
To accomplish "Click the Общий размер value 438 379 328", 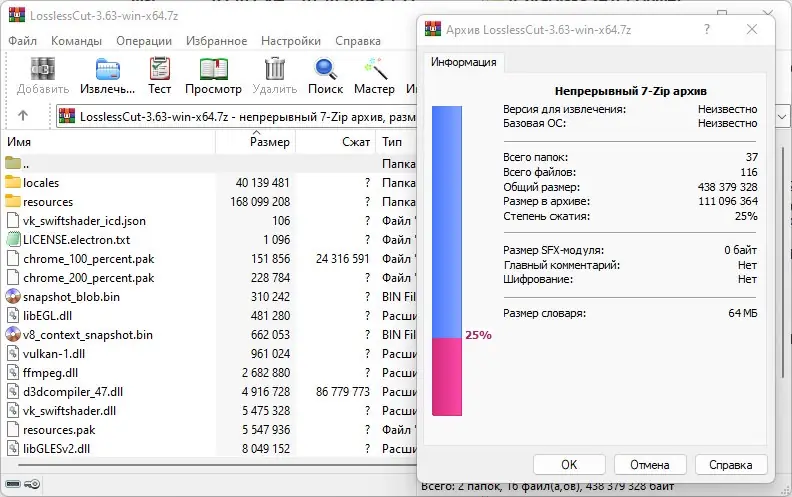I will (728, 187).
